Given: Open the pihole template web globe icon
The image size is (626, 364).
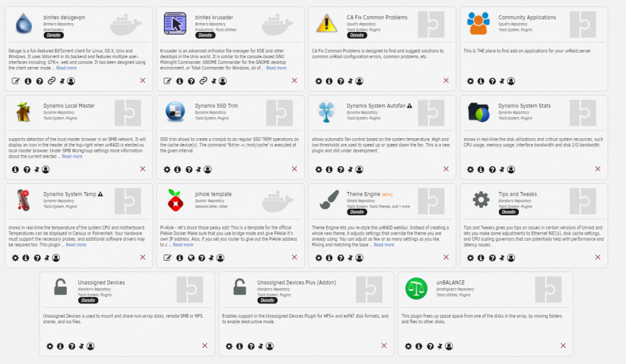Looking at the screenshot, I should (191, 258).
